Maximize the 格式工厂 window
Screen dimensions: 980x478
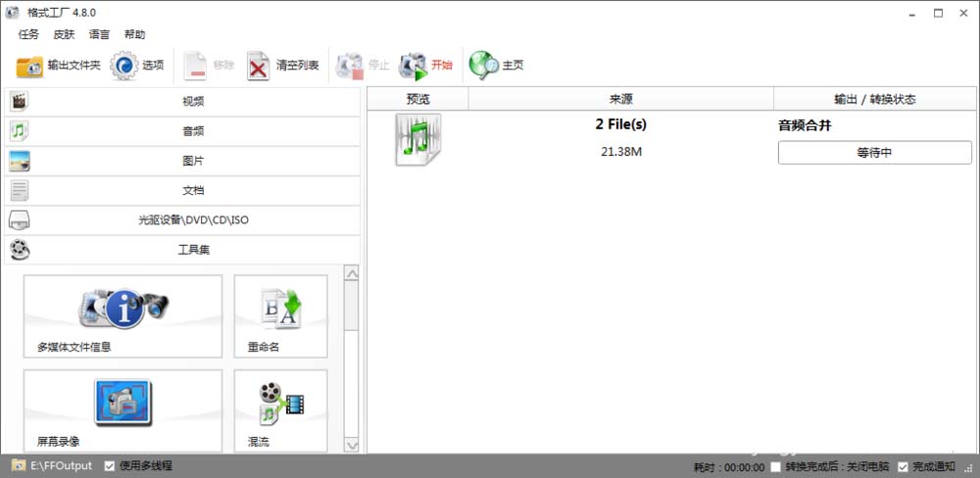click(x=938, y=13)
